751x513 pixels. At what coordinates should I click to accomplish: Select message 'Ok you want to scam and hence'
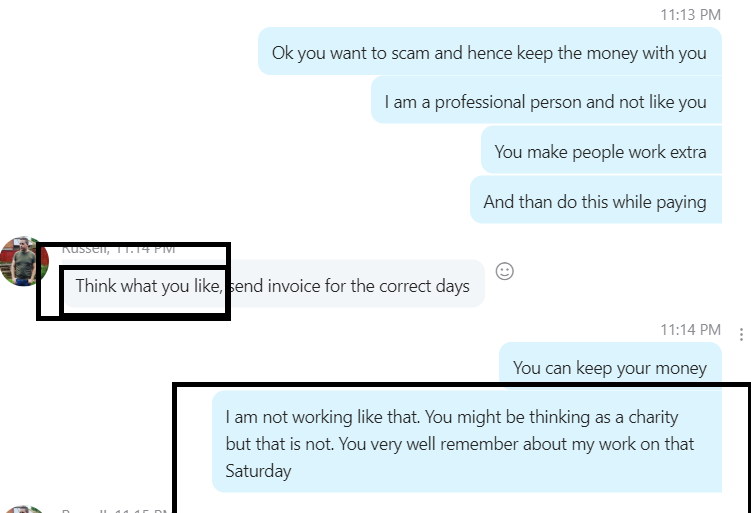[489, 51]
